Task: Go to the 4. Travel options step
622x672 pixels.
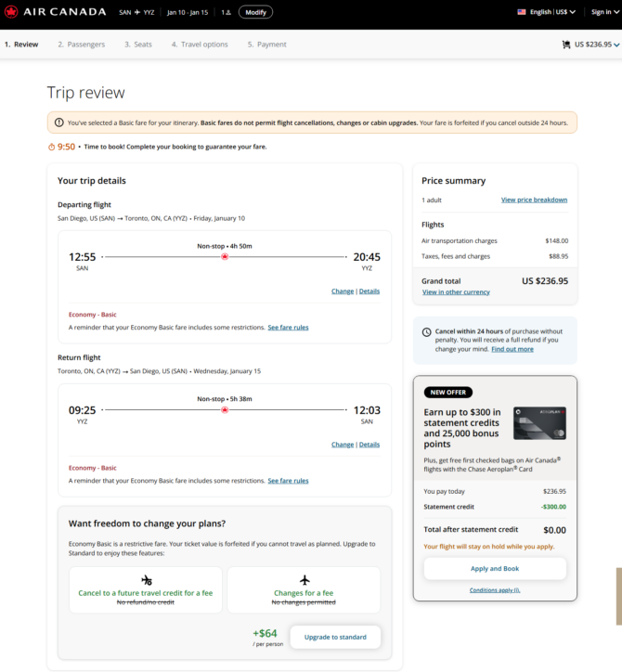Action: pos(200,45)
